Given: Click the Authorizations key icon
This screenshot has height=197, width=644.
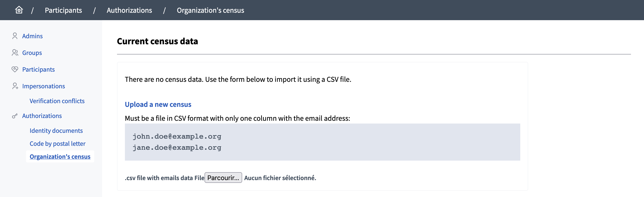Looking at the screenshot, I should [15, 116].
